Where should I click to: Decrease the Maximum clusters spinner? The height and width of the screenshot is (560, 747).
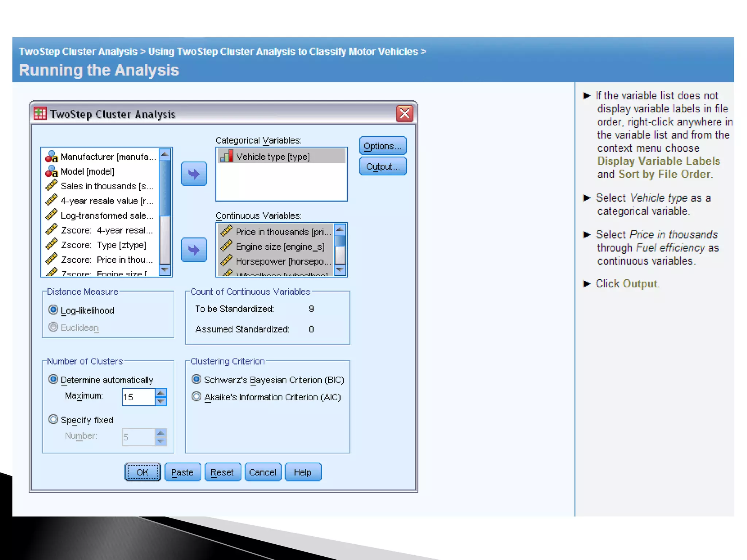[161, 401]
